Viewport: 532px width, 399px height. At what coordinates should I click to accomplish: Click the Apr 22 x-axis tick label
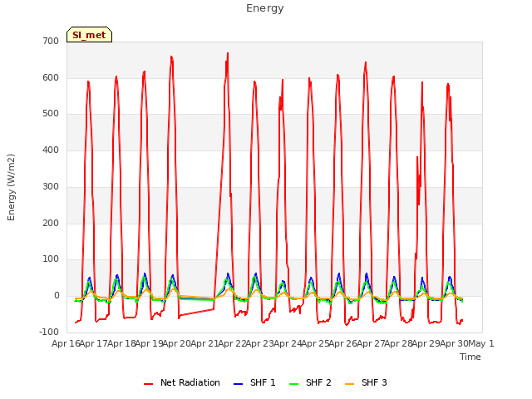[233, 343]
